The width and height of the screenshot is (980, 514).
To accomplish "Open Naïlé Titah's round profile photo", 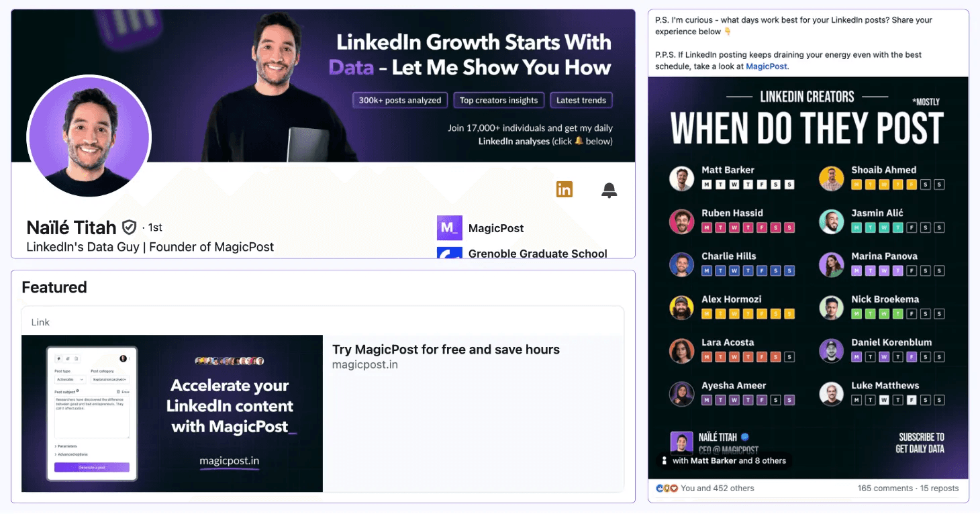I will tap(89, 137).
